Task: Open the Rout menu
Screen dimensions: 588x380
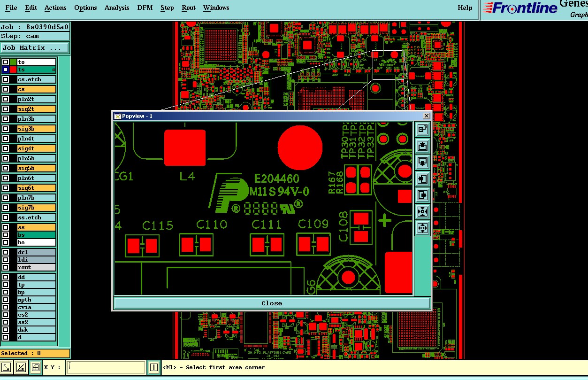Action: click(x=189, y=8)
